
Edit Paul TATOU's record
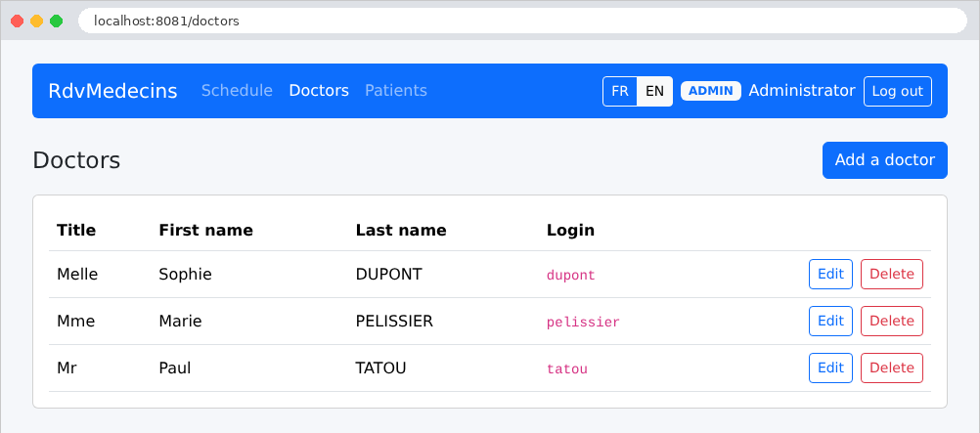coord(830,368)
